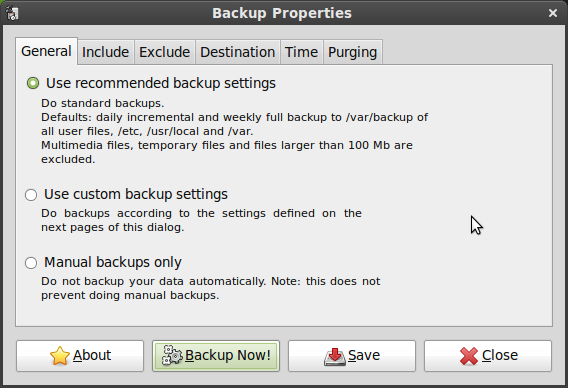Switch to the Include tab
568x388 pixels.
[105, 52]
